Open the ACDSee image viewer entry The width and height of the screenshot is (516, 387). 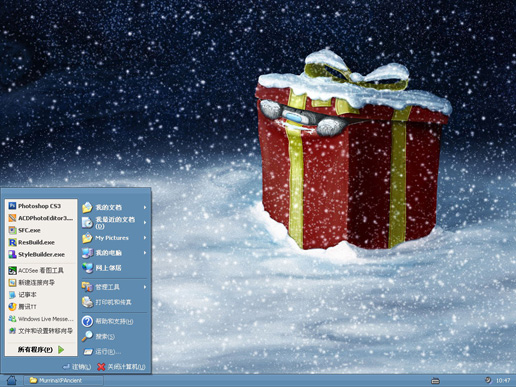(41, 270)
